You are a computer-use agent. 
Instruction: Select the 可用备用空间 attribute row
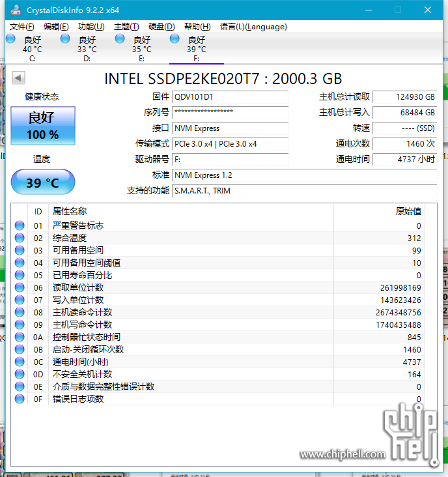[218, 250]
